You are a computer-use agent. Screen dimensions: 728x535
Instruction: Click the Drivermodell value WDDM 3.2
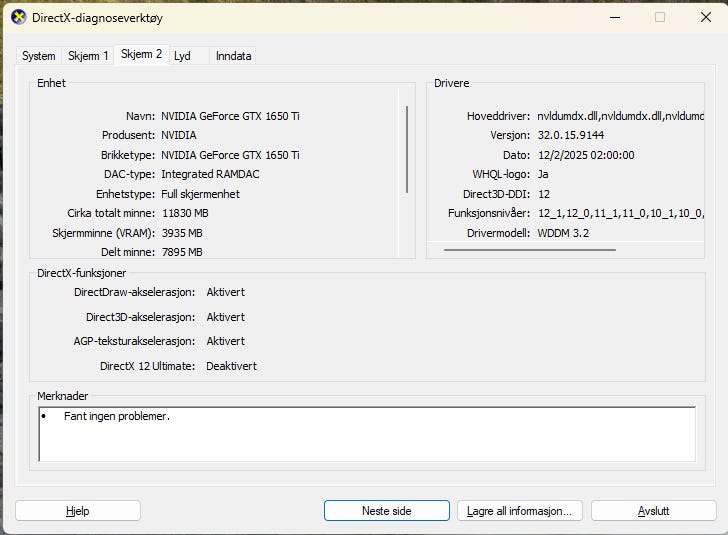coord(563,233)
